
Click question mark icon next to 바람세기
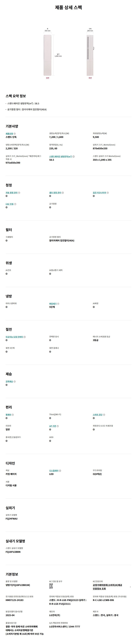(x=58, y=304)
